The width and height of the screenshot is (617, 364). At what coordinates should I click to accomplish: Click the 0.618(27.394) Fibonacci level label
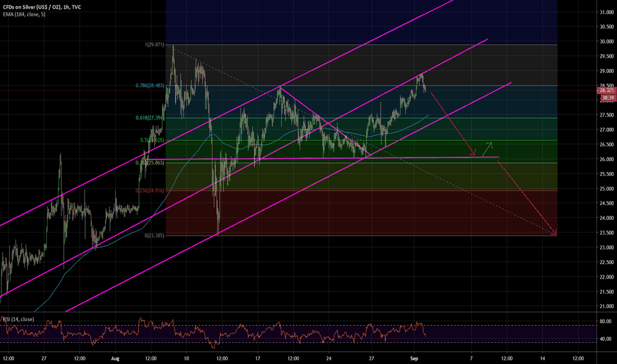pyautogui.click(x=150, y=118)
